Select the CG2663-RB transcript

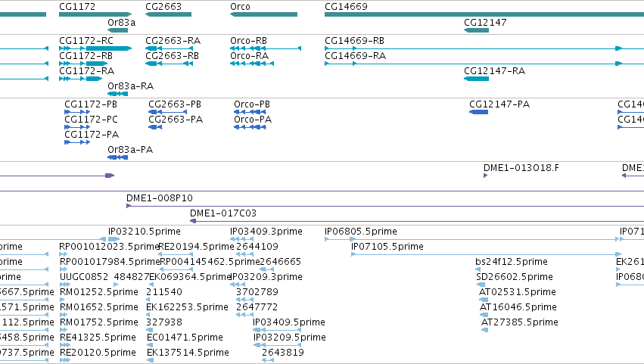(x=170, y=64)
